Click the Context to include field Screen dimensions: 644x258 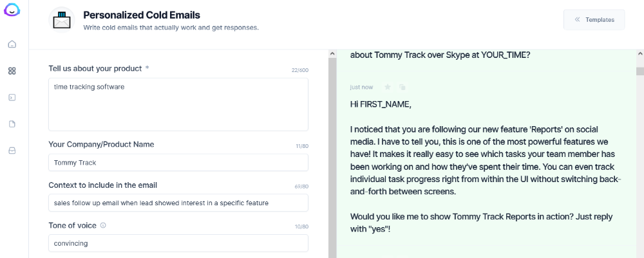click(178, 203)
